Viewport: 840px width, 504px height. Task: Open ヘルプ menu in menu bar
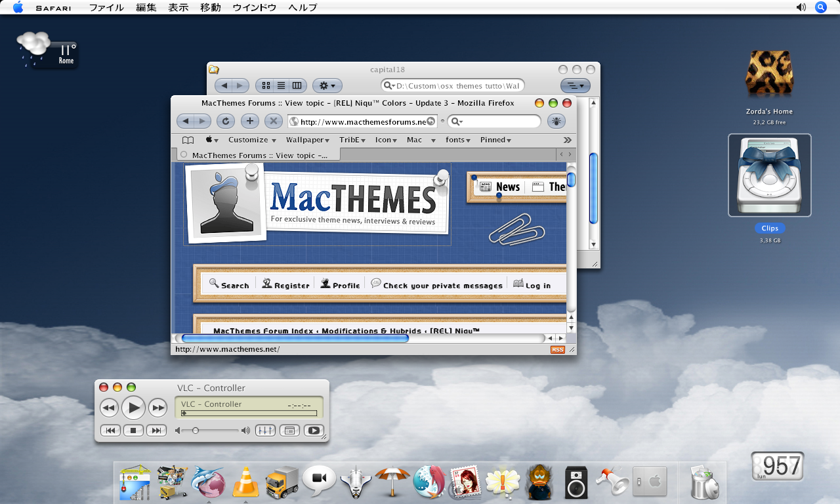pyautogui.click(x=303, y=7)
